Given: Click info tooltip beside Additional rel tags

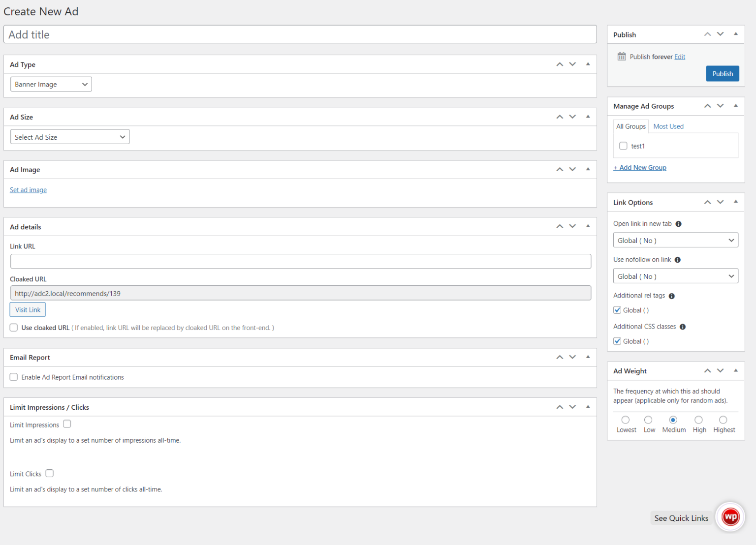Looking at the screenshot, I should pyautogui.click(x=671, y=295).
